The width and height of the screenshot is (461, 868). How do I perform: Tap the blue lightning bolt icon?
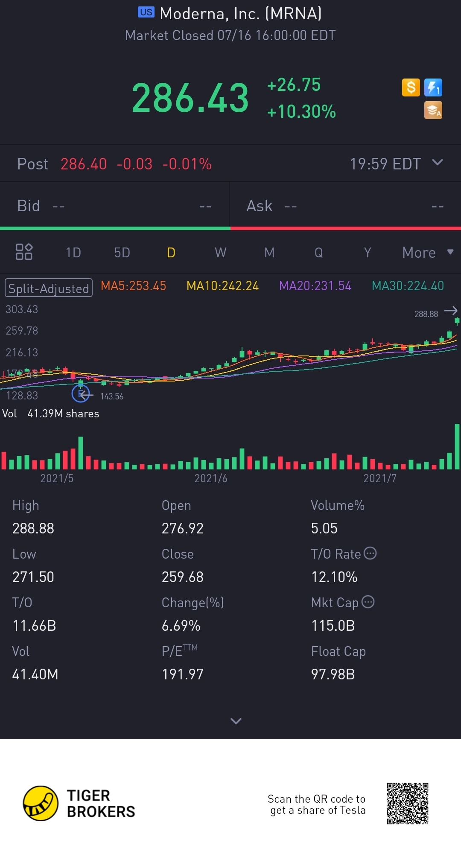[x=433, y=87]
